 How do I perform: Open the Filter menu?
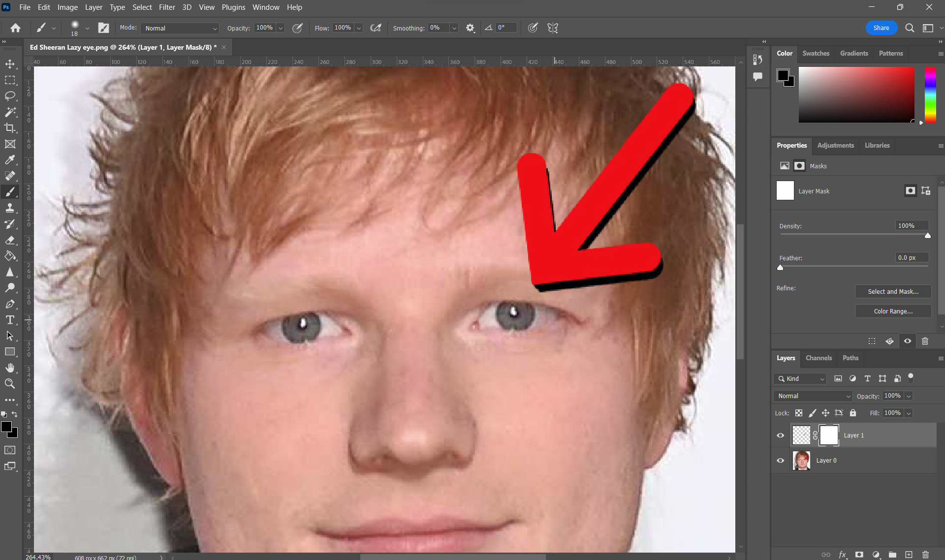tap(167, 7)
